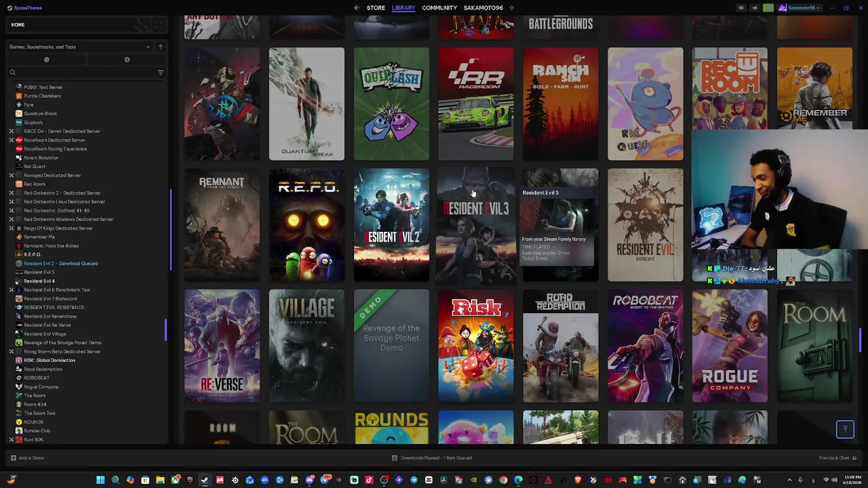The image size is (868, 488).
Task: Select Resident Evil Village in the sidebar
Action: coord(45,333)
